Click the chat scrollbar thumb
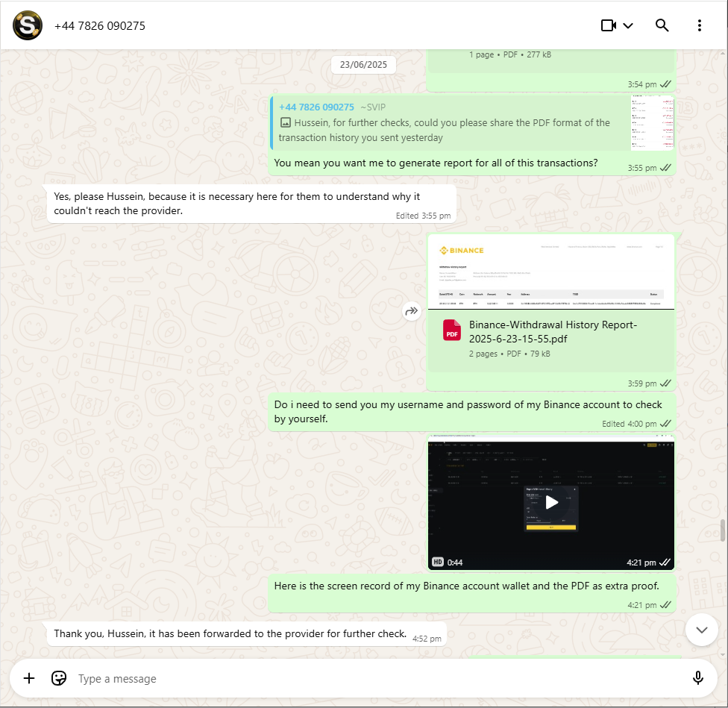Screen dimensions: 728x708 click(x=723, y=530)
